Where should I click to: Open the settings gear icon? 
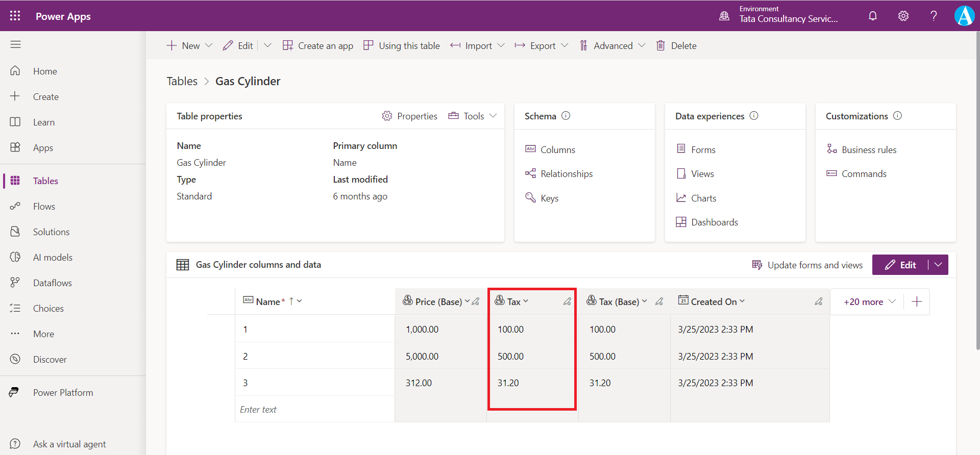pyautogui.click(x=903, y=16)
